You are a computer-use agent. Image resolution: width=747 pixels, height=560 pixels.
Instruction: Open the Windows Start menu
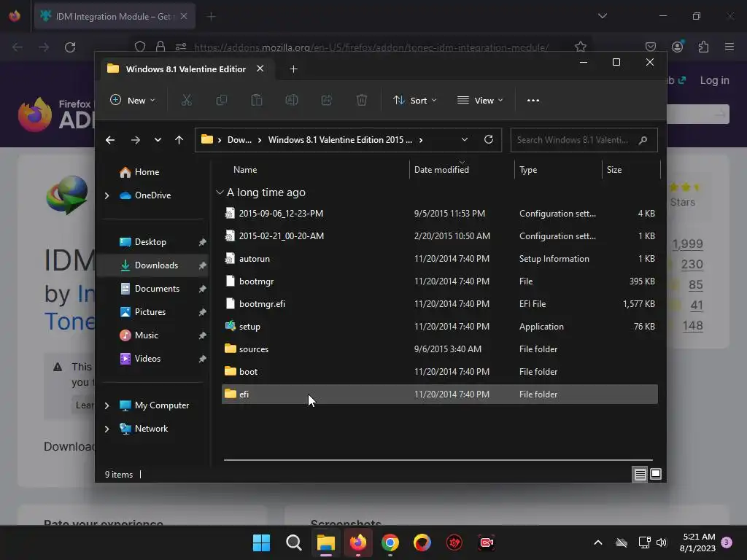tap(262, 542)
